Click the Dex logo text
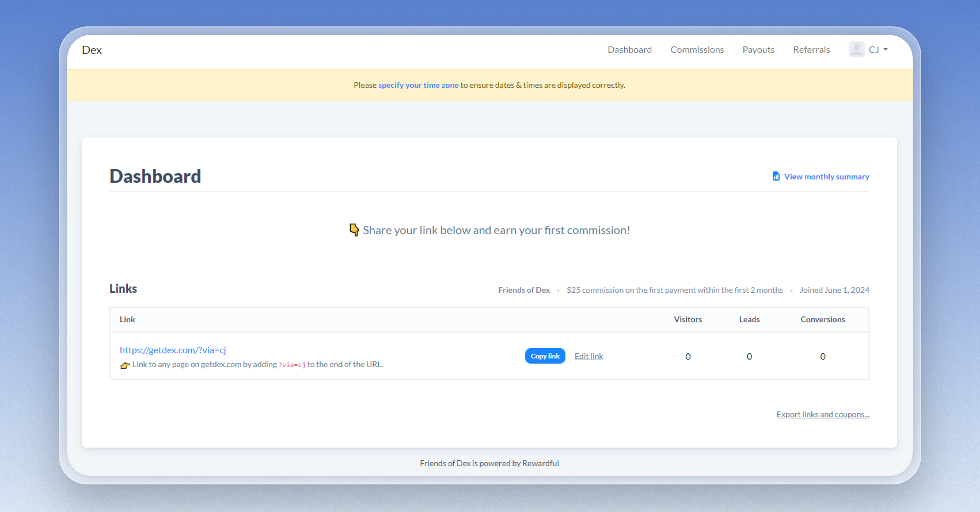The image size is (980, 512). [92, 50]
